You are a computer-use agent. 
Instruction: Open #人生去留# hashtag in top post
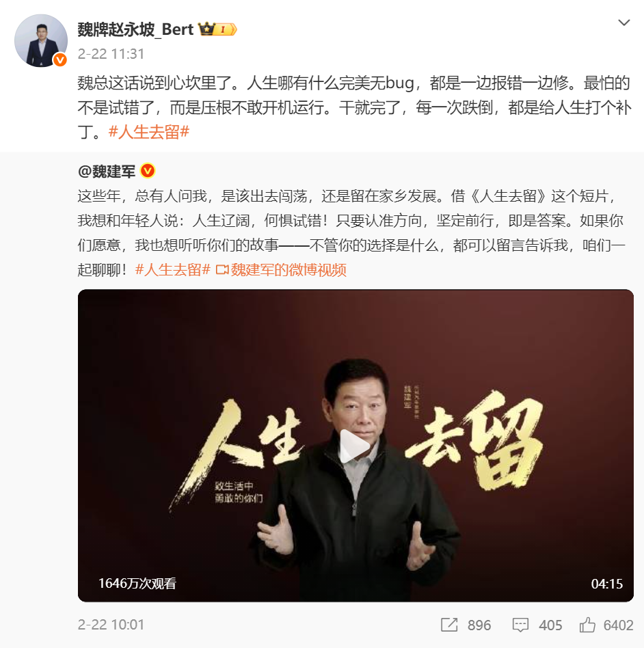tap(149, 132)
